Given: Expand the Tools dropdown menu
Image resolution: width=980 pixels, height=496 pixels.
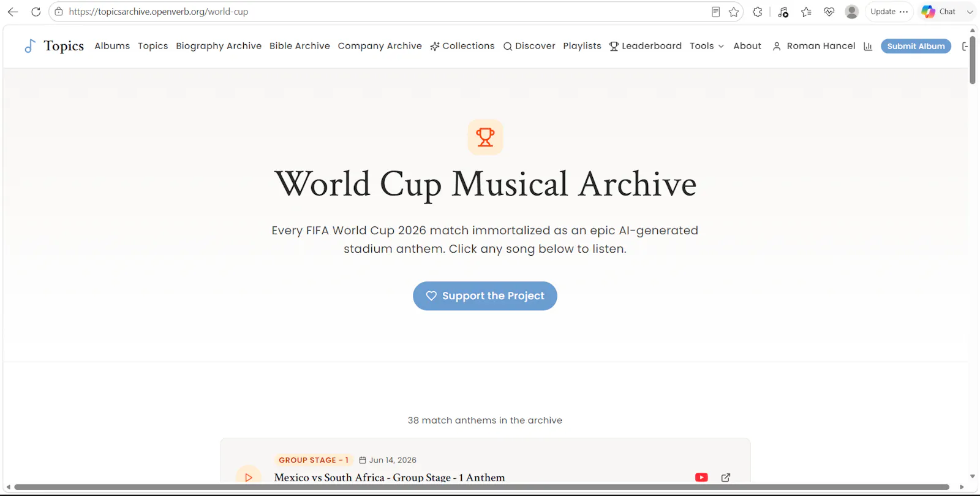Looking at the screenshot, I should [x=707, y=46].
